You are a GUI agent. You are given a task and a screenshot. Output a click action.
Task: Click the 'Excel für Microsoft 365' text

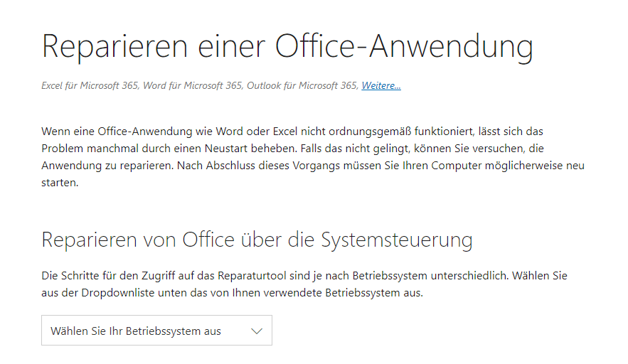tap(90, 86)
